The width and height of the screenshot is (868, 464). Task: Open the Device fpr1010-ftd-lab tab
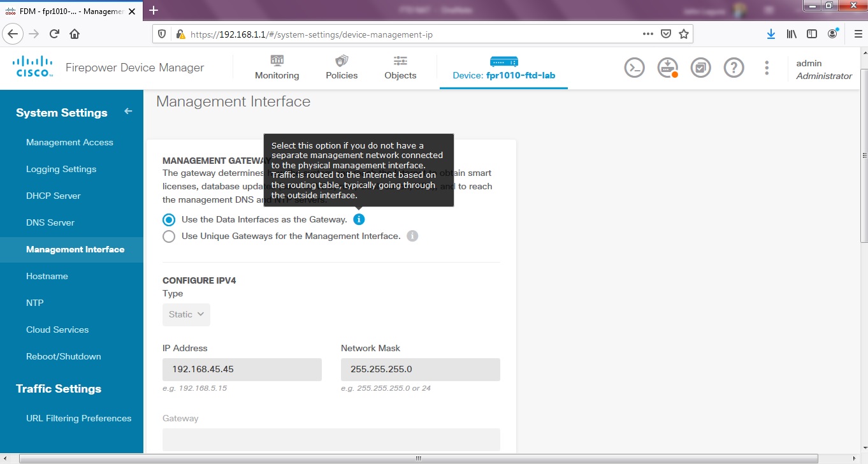coord(503,69)
